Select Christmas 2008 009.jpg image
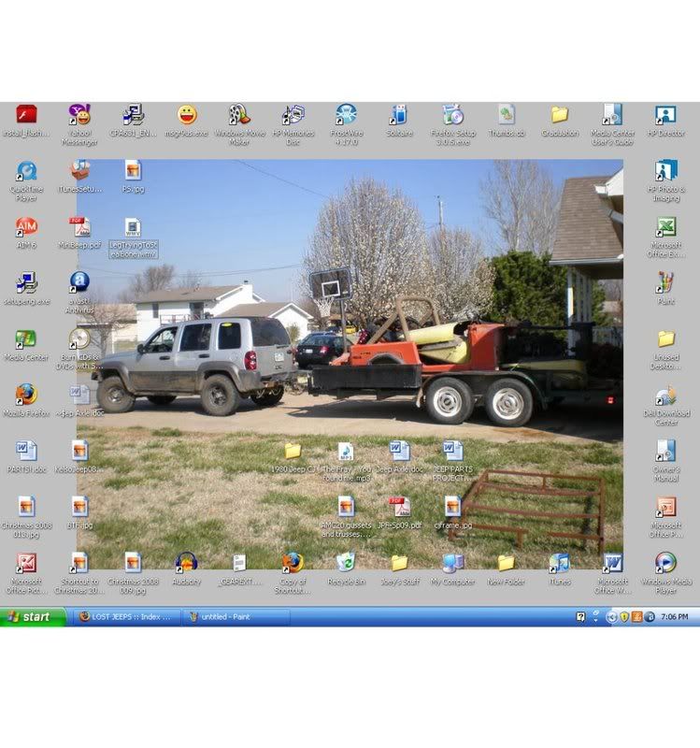The width and height of the screenshot is (700, 748). [133, 564]
